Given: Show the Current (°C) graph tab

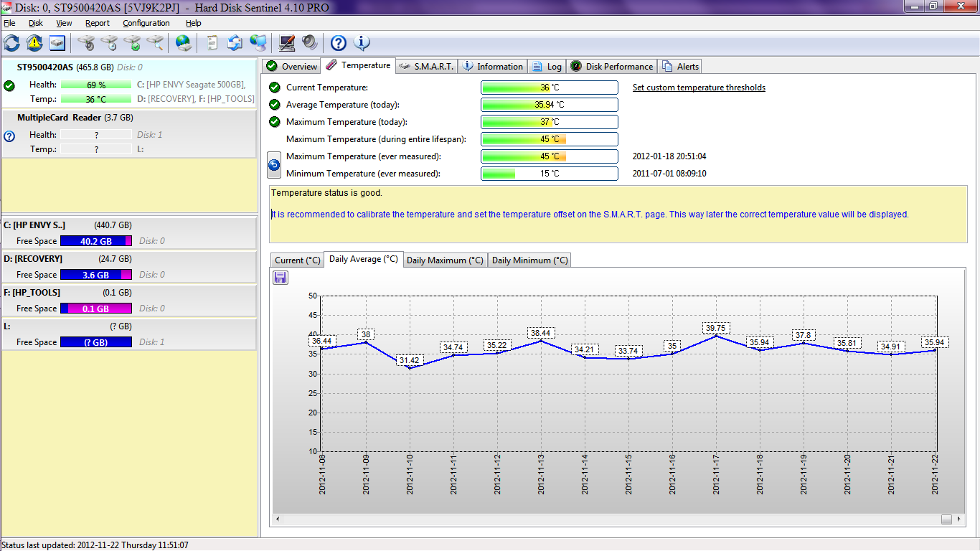Looking at the screenshot, I should point(298,260).
